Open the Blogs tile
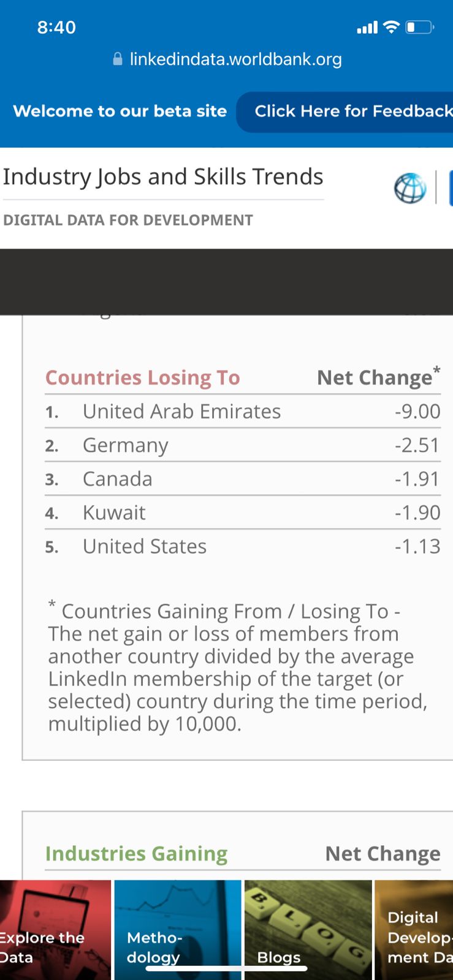453x980 pixels. [x=308, y=930]
